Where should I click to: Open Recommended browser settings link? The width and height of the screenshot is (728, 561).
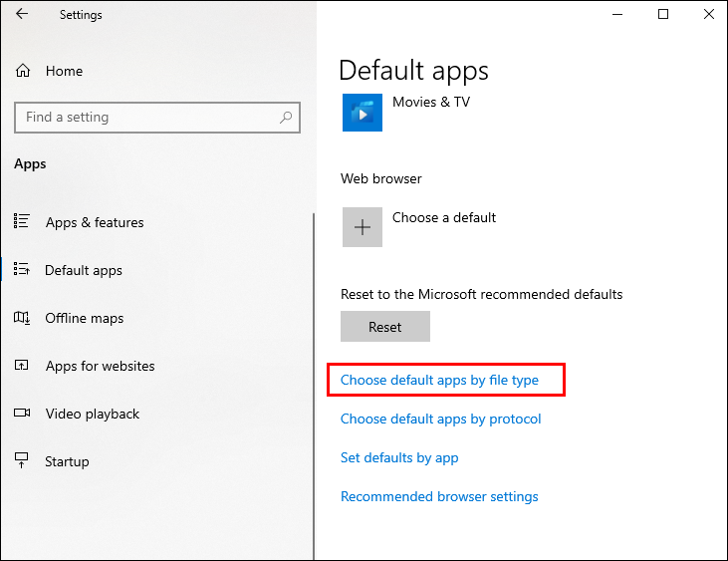click(439, 496)
